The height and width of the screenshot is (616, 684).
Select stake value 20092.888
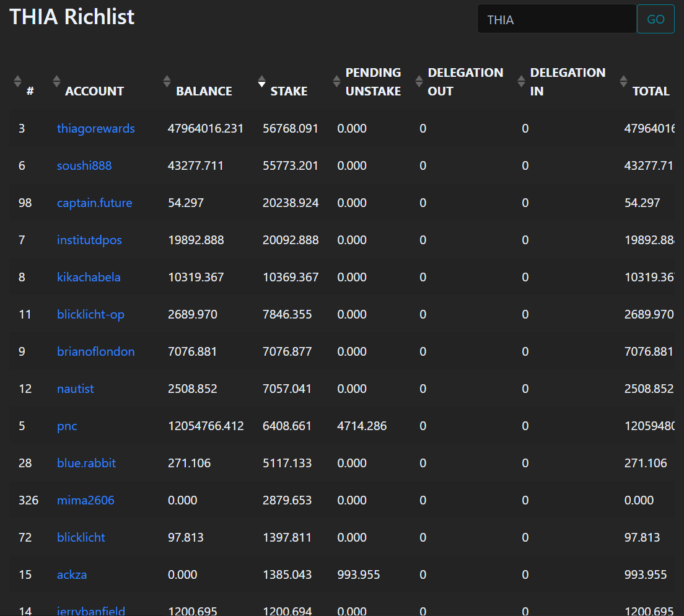(x=291, y=240)
